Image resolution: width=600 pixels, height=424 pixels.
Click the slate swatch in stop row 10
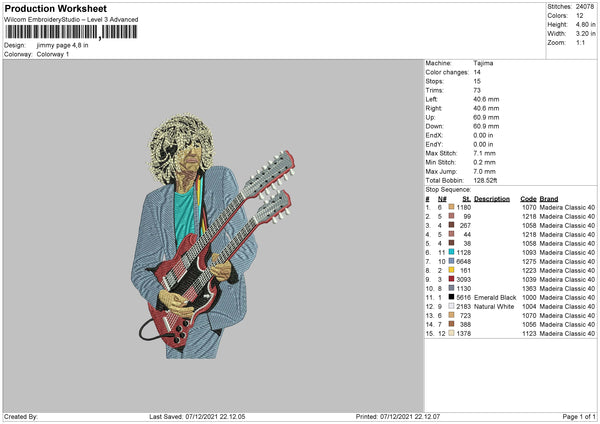(451, 288)
